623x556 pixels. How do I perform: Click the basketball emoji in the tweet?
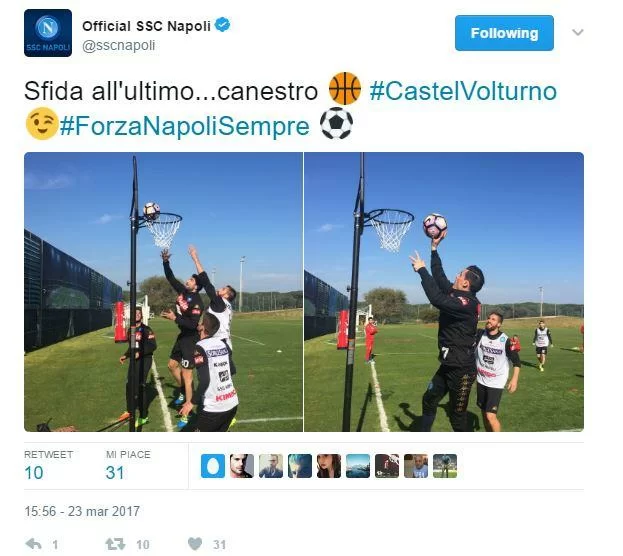(344, 89)
